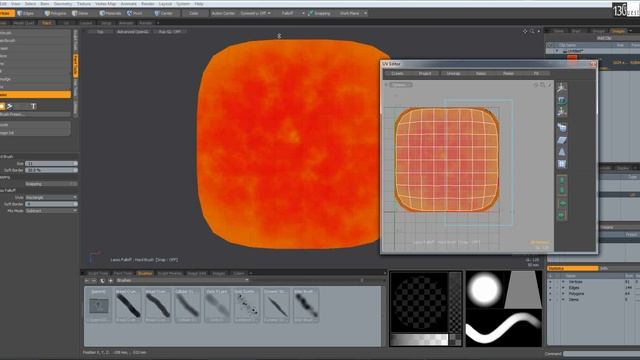Select the parent folder thumbnail in Brushes
The height and width of the screenshot is (360, 640).
point(99,305)
